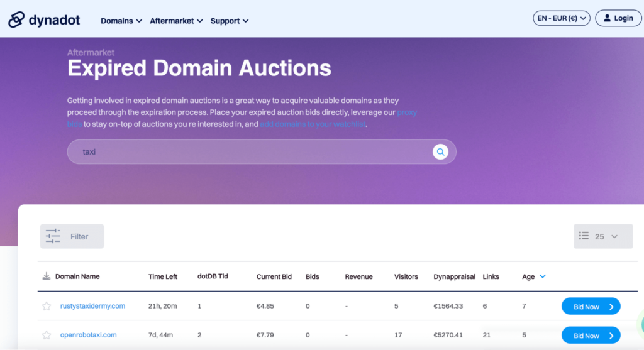This screenshot has width=644, height=350.
Task: Click the Login button
Action: click(x=618, y=18)
